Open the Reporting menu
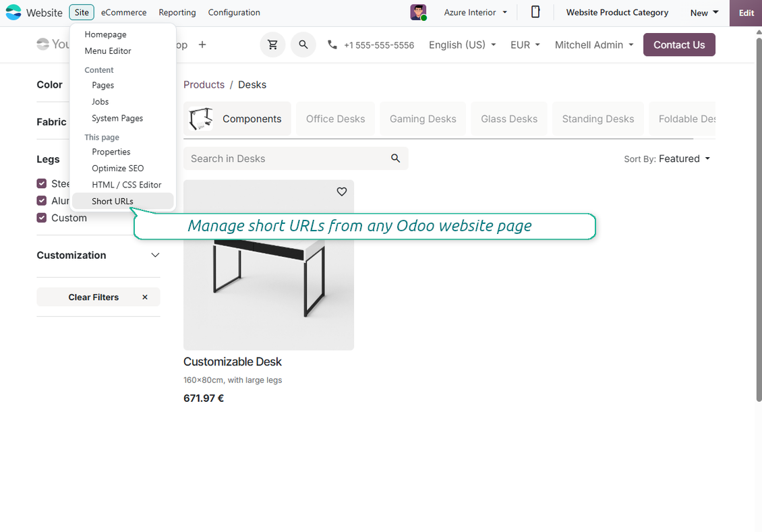This screenshot has width=762, height=532. tap(177, 13)
